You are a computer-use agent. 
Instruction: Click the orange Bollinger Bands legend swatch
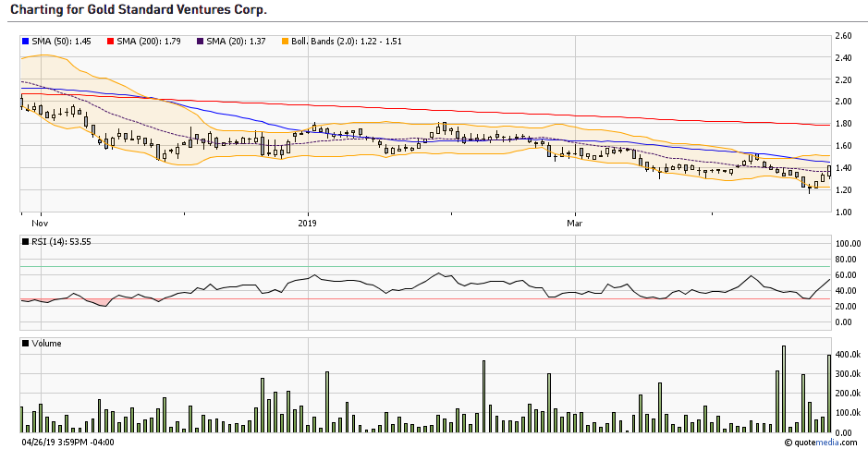pyautogui.click(x=286, y=42)
